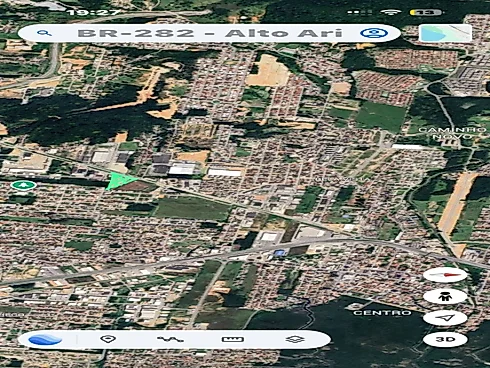Toggle the 3D view button

click(x=445, y=339)
